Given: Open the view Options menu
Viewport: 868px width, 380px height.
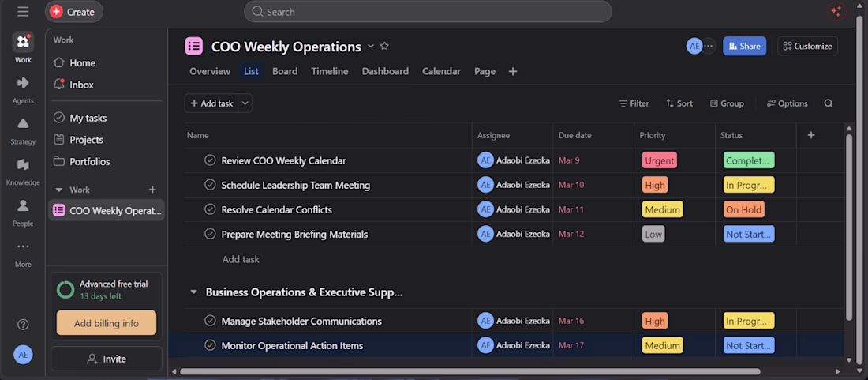Looking at the screenshot, I should point(788,103).
